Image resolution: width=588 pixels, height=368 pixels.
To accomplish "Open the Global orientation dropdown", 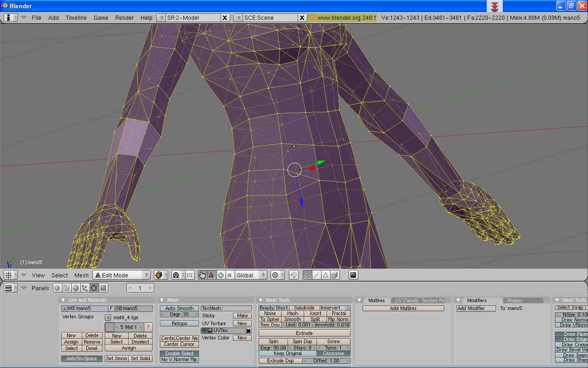I will pos(251,275).
